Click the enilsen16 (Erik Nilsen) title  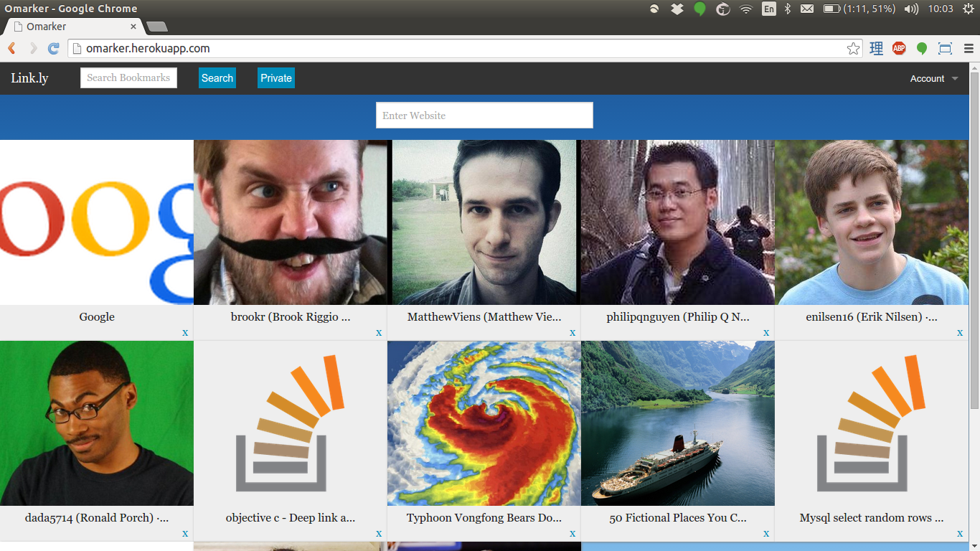[872, 316]
